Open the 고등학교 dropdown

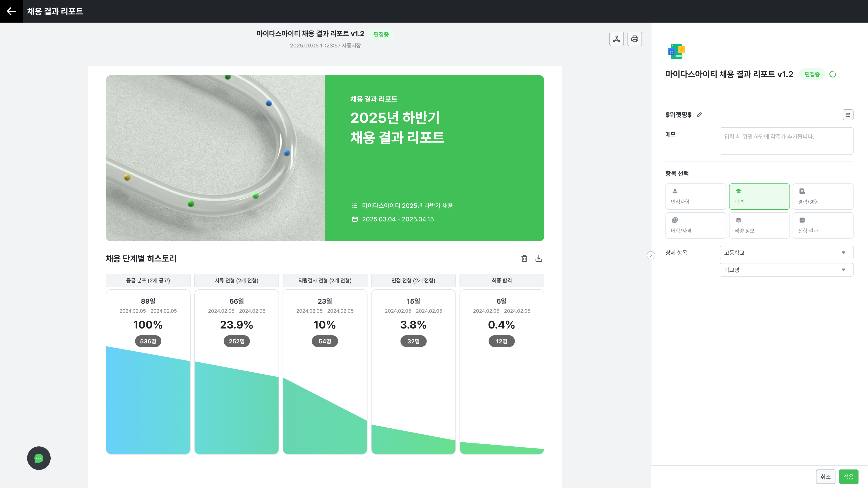[786, 253]
